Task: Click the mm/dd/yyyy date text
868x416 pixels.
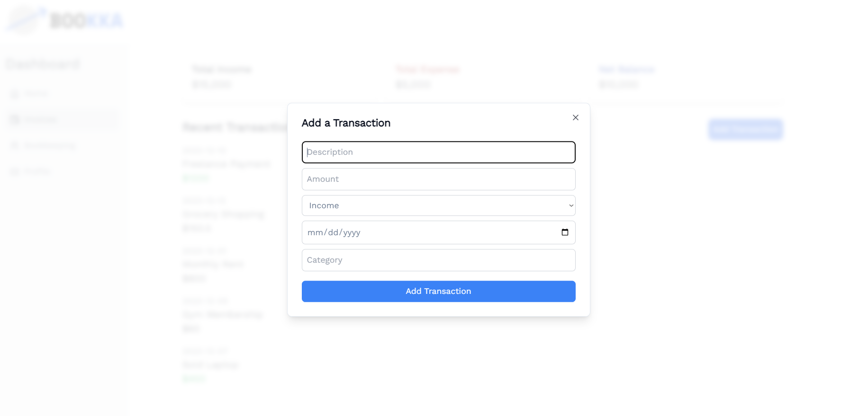Action: pyautogui.click(x=334, y=232)
